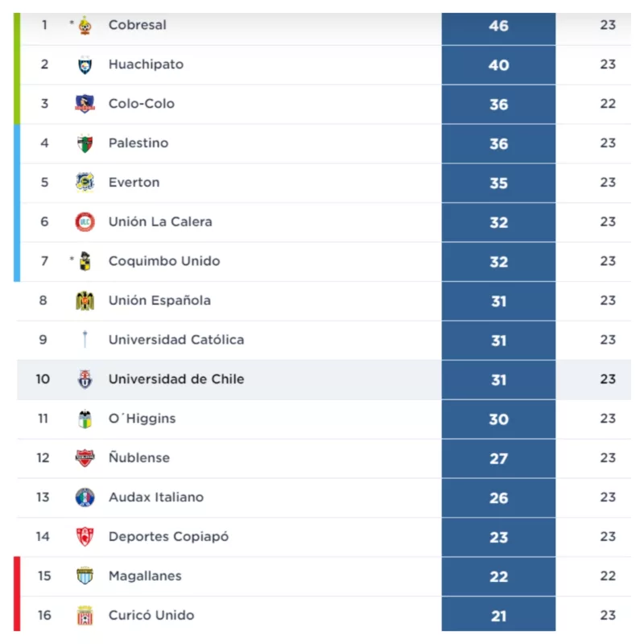The image size is (644, 644).
Task: Click the Magallanes club crest icon
Action: [x=85, y=576]
